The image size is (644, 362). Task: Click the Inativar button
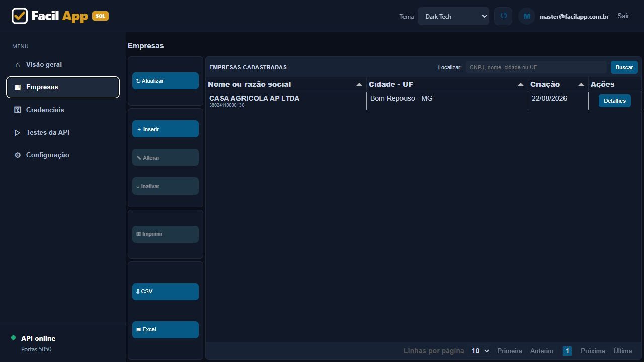(x=166, y=186)
